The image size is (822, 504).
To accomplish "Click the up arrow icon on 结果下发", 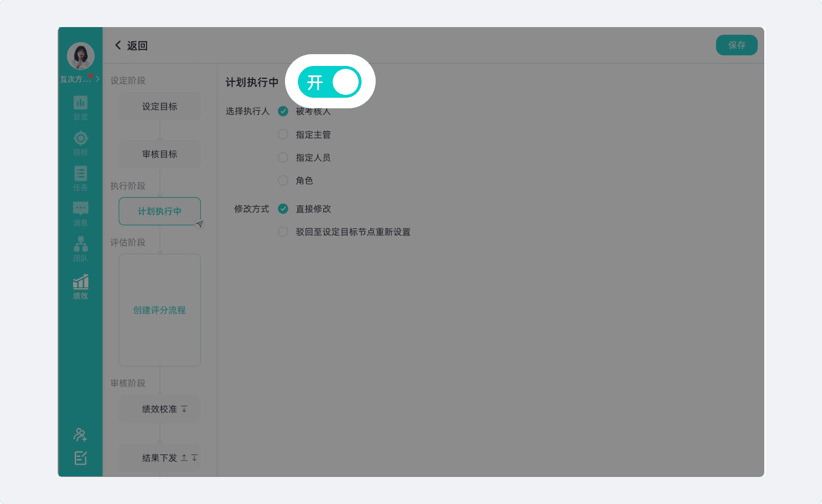I will click(x=184, y=457).
